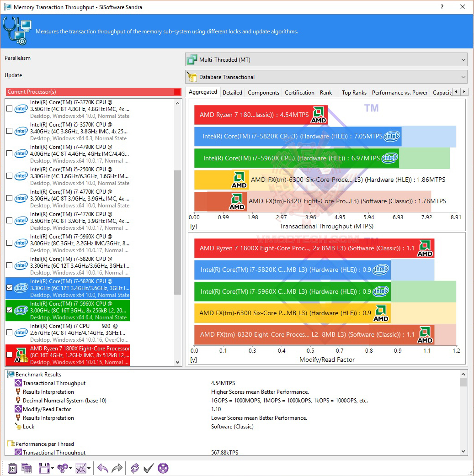474x476 pixels.
Task: Uncheck the blue highlighted i7-5820K checkbox
Action: (x=10, y=288)
